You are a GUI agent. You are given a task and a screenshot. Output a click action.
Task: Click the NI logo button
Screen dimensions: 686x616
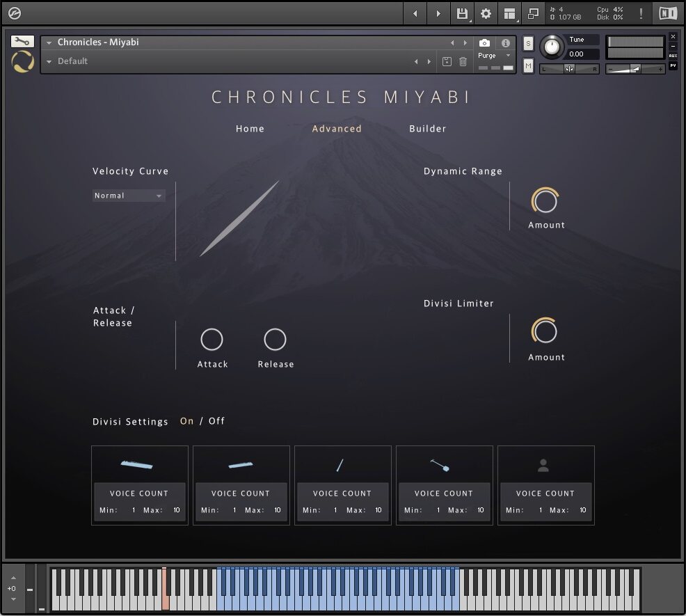[668, 13]
